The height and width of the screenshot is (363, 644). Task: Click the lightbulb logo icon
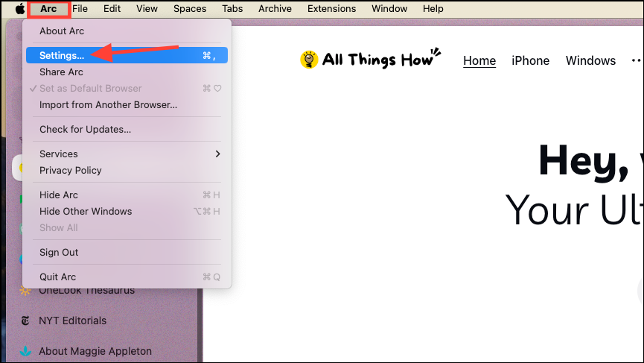(x=309, y=60)
